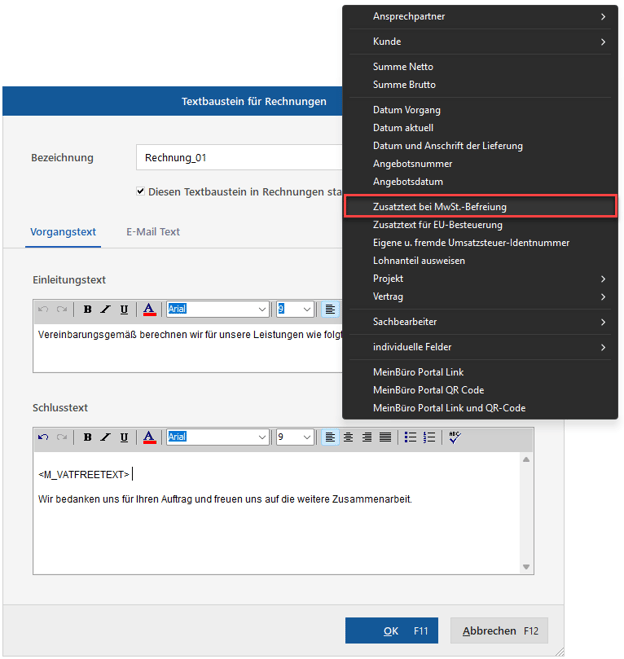Switch to the E-Mail Text tab
The width and height of the screenshot is (624, 659).
point(153,232)
